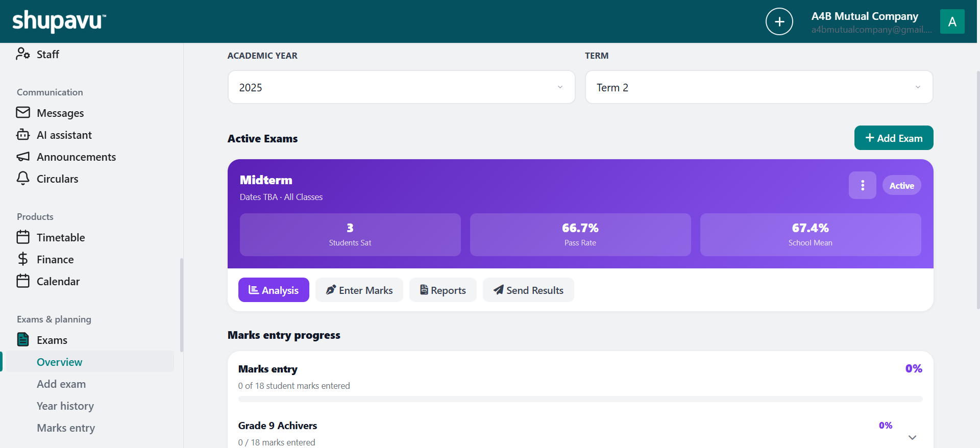Switch to the Enter Marks tab
The height and width of the screenshot is (448, 980).
359,290
